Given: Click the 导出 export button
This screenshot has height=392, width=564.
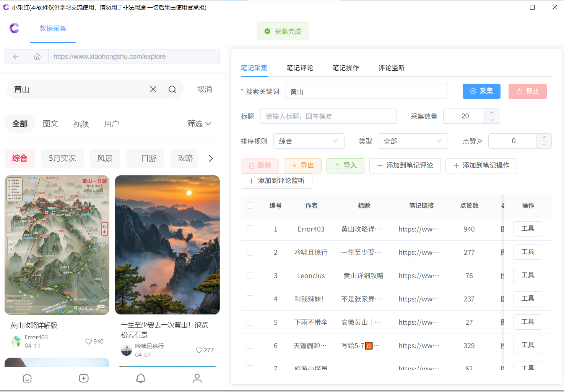Looking at the screenshot, I should tap(302, 165).
